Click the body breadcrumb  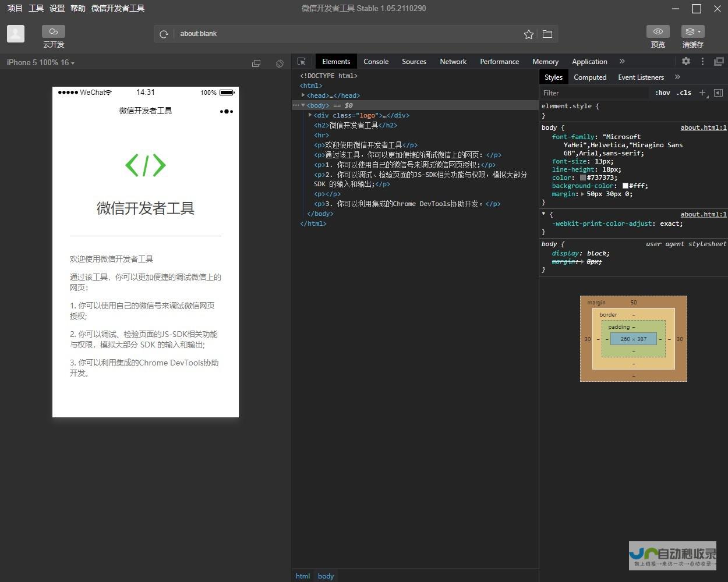[x=326, y=576]
